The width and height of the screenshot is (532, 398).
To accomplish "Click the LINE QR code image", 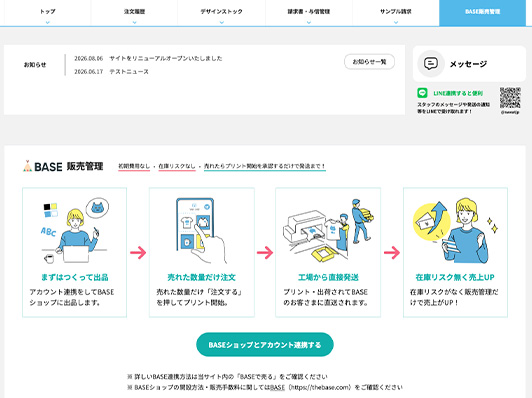I will (x=510, y=98).
